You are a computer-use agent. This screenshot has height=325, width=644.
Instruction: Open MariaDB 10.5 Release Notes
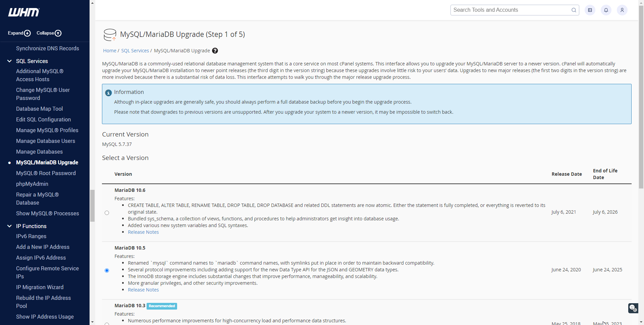point(143,290)
